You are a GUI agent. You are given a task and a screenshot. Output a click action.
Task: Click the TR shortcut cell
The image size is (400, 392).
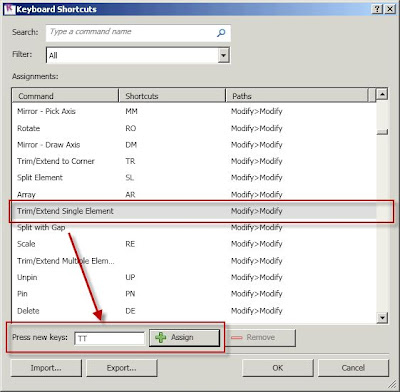pos(130,161)
